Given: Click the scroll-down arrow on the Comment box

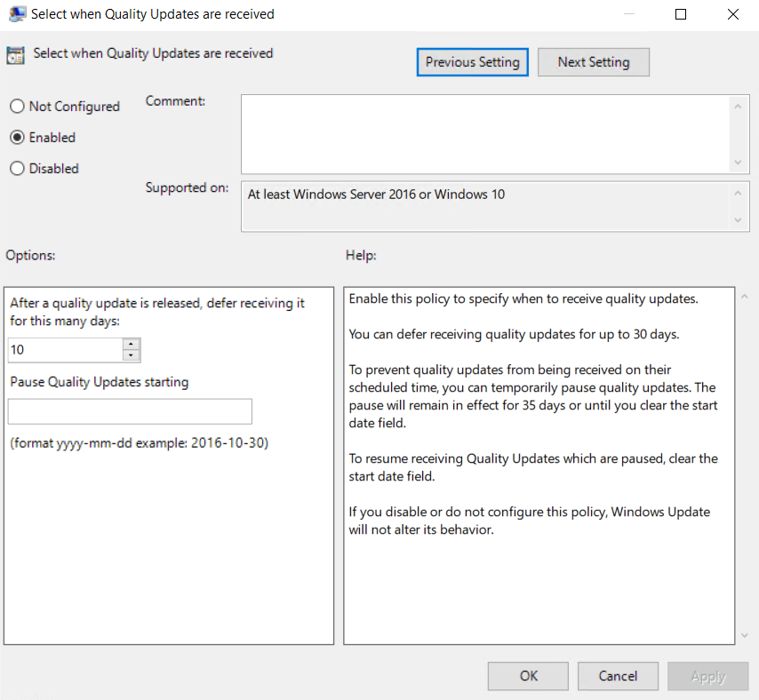Looking at the screenshot, I should [739, 160].
